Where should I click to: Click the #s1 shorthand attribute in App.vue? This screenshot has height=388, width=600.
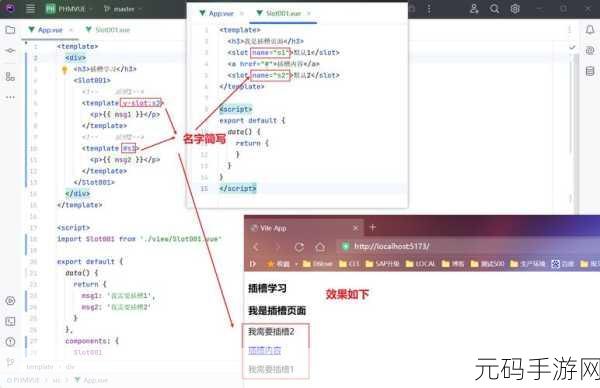[129, 148]
